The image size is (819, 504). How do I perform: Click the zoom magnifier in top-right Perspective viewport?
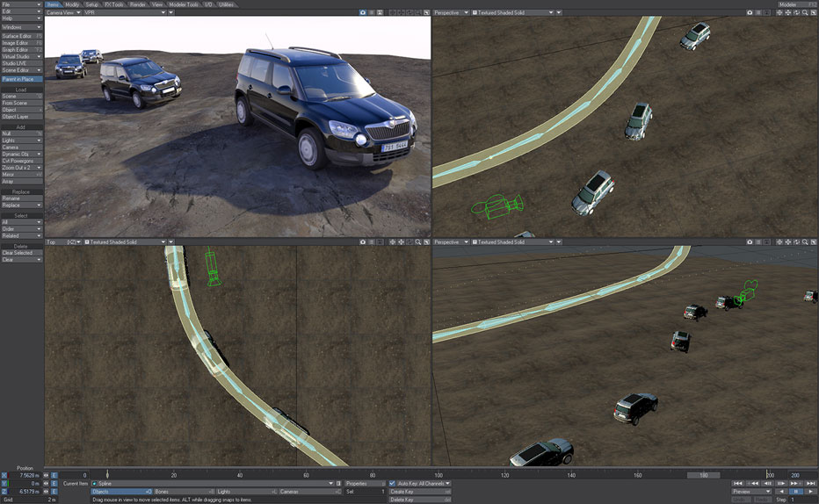[x=805, y=12]
